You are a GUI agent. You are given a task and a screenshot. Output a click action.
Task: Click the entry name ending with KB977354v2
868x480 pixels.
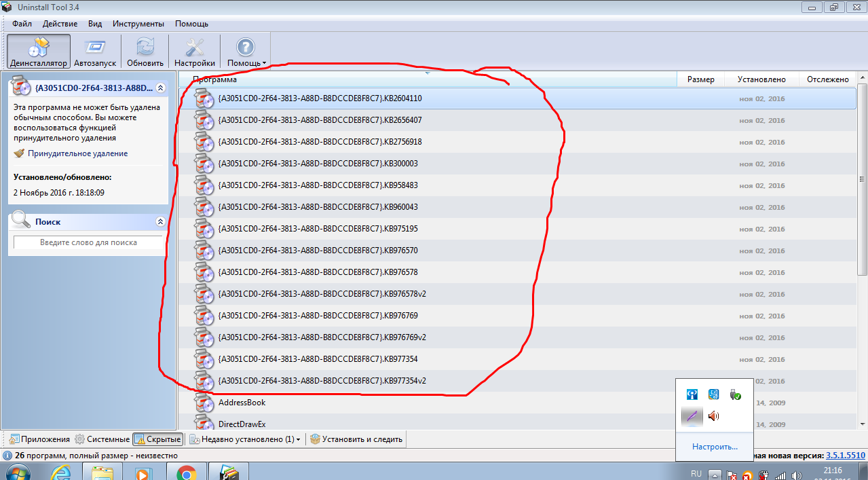pos(322,381)
